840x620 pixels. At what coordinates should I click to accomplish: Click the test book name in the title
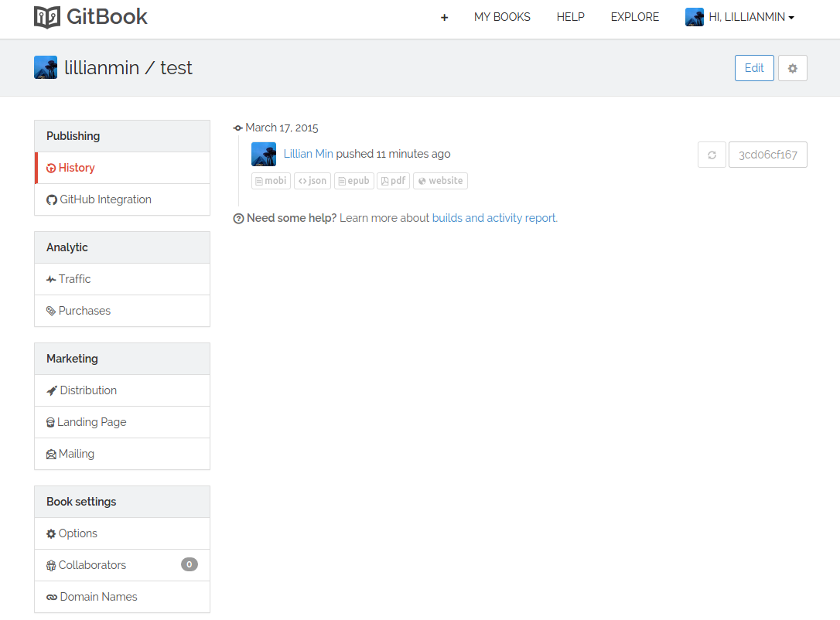pos(176,68)
